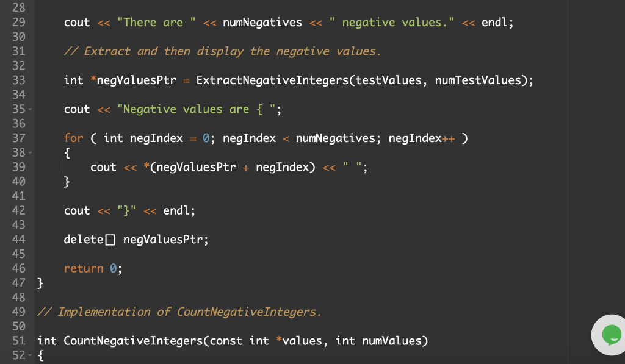This screenshot has height=364, width=625.
Task: Click CountNegativeIntegers in the function definition
Action: point(133,341)
